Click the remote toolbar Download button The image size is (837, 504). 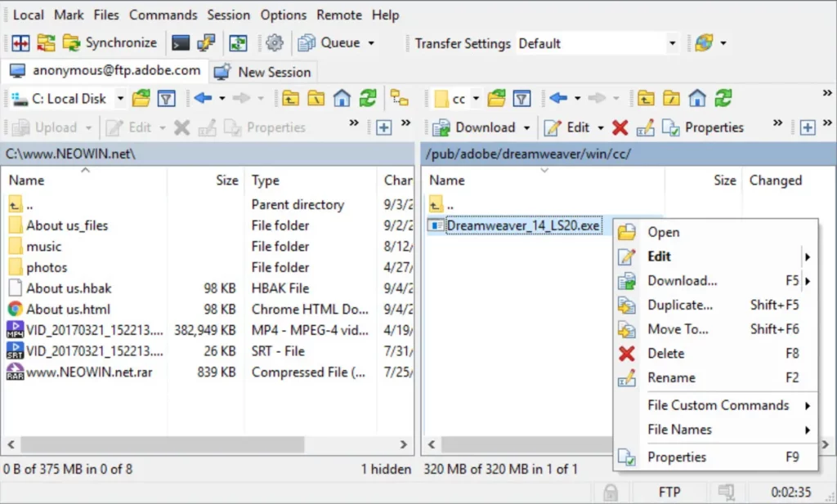pyautogui.click(x=474, y=127)
